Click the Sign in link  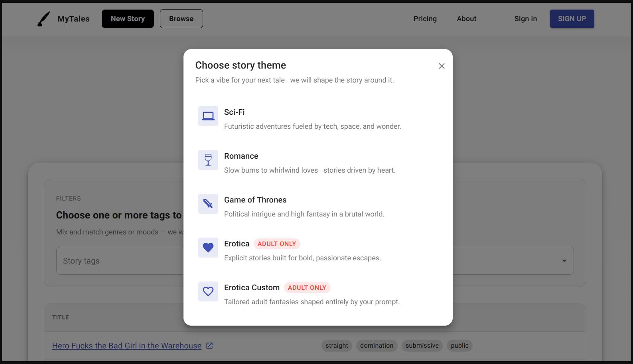point(526,19)
